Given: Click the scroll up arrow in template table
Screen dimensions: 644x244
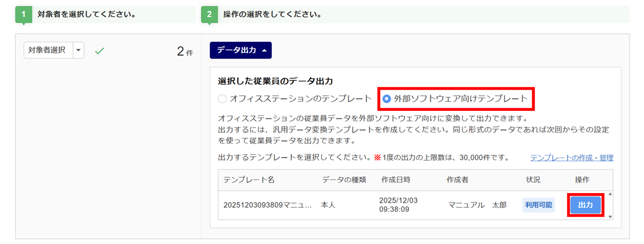Looking at the screenshot, I should point(611,194).
